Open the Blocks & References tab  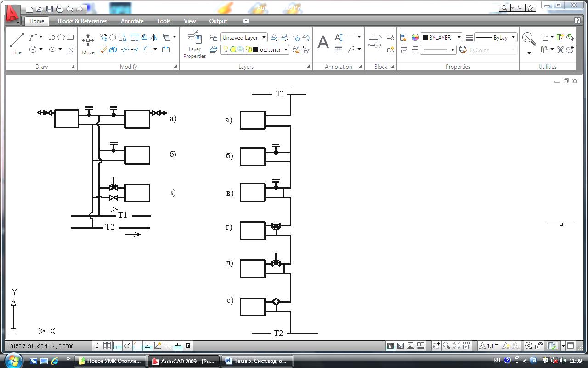click(83, 21)
